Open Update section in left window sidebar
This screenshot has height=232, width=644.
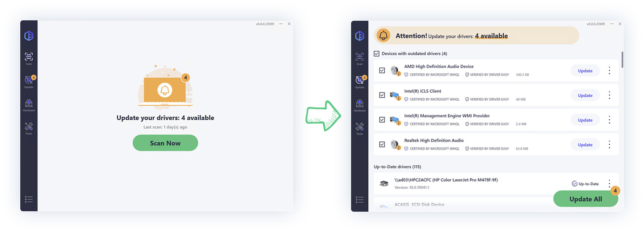click(x=29, y=82)
